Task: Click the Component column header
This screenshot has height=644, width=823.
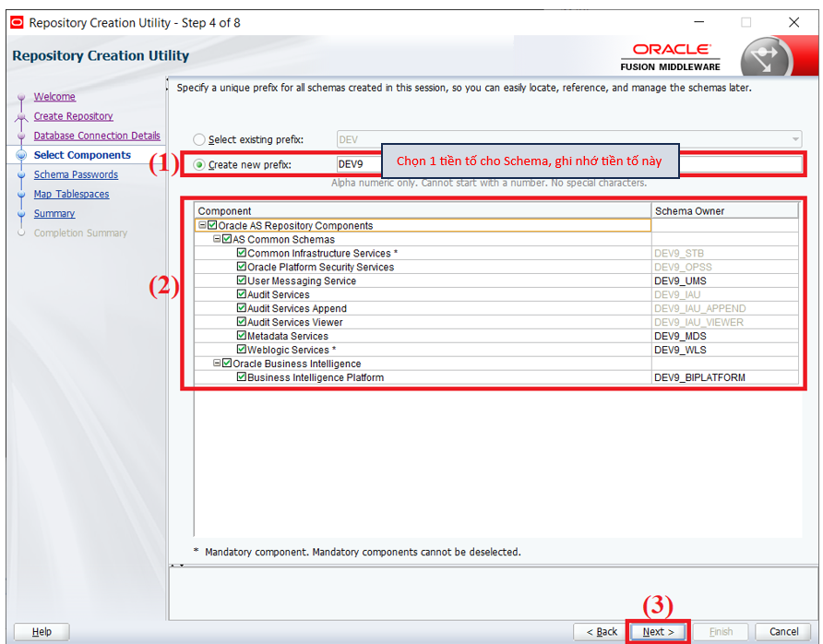Action: [423, 210]
